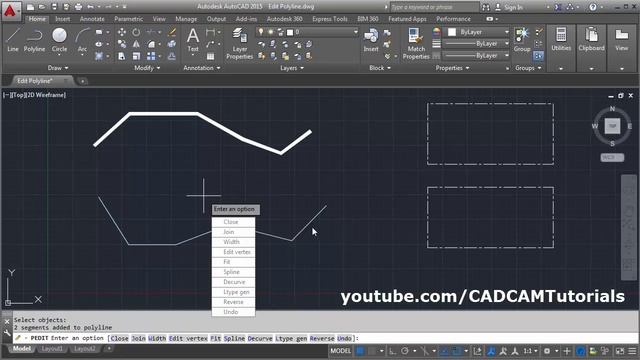Screen dimensions: 640x360
Task: Toggle grid display in status bar
Action: pyautogui.click(x=360, y=351)
